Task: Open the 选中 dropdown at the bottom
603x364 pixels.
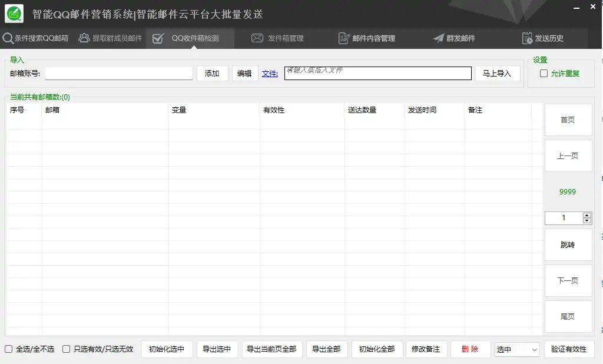Action: [517, 349]
